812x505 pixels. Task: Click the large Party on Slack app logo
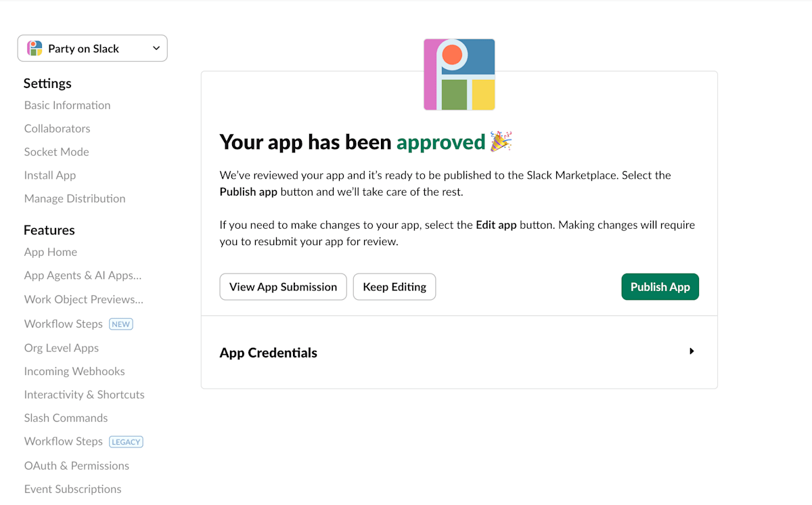pos(459,74)
